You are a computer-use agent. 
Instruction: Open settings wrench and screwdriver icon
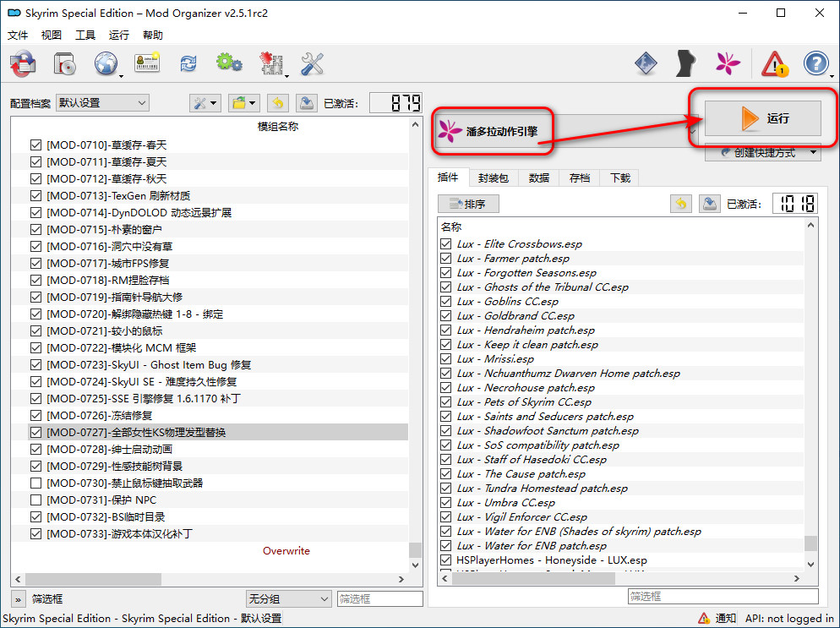312,63
